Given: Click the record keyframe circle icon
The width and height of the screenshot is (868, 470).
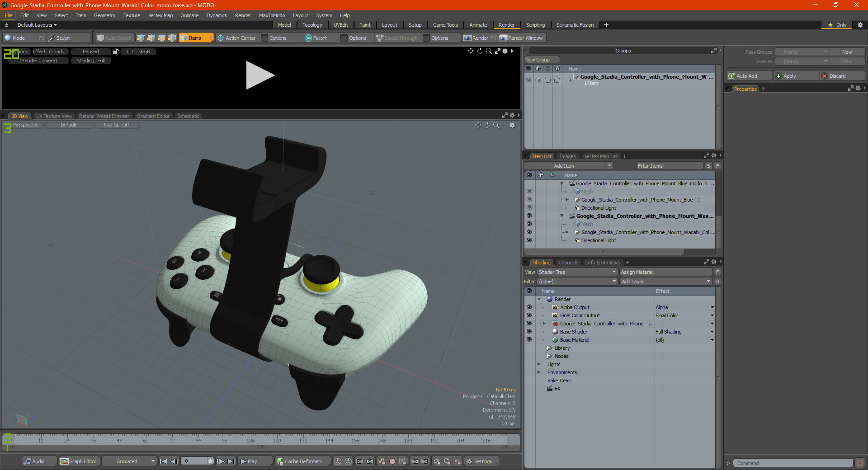Looking at the screenshot, I should point(392,461).
